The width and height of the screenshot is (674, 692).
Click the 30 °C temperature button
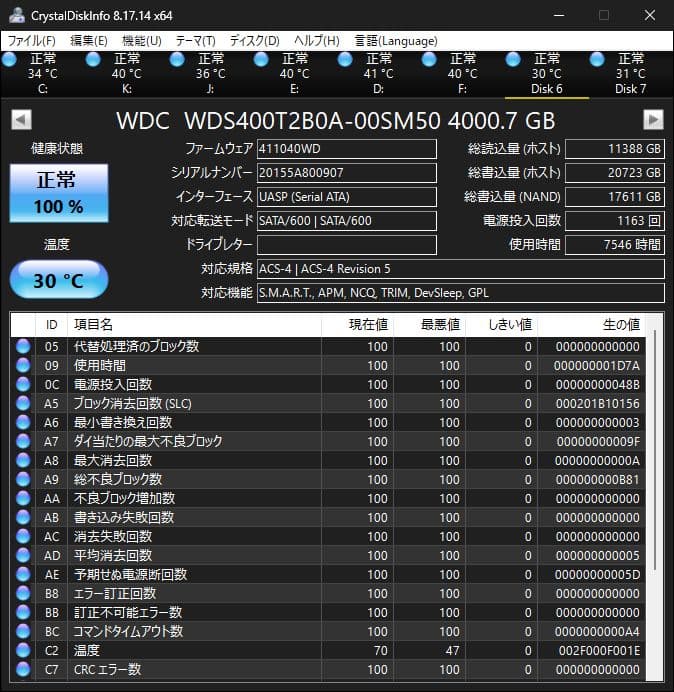pyautogui.click(x=59, y=280)
